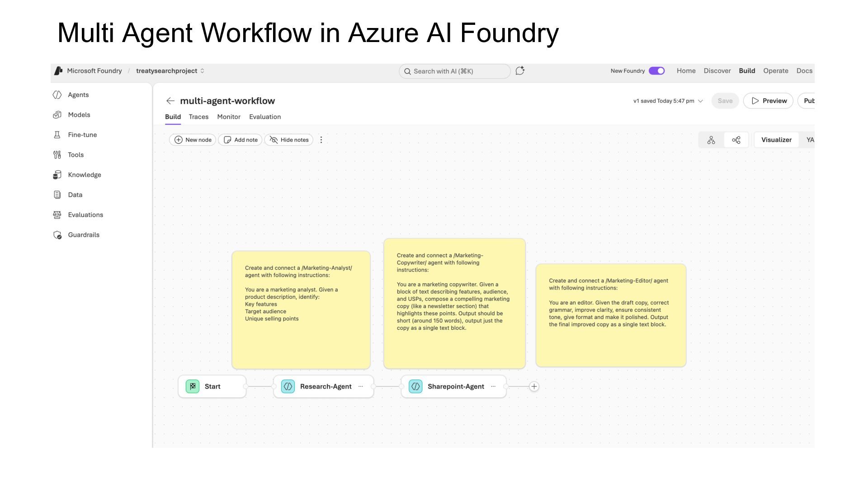The width and height of the screenshot is (868, 488).
Task: Click the Research-Agent node icon
Action: click(x=288, y=387)
